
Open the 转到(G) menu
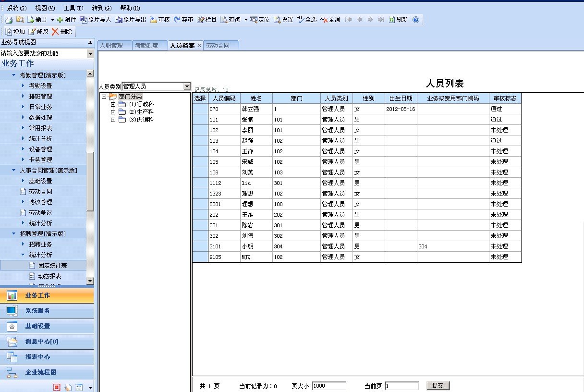[x=101, y=8]
